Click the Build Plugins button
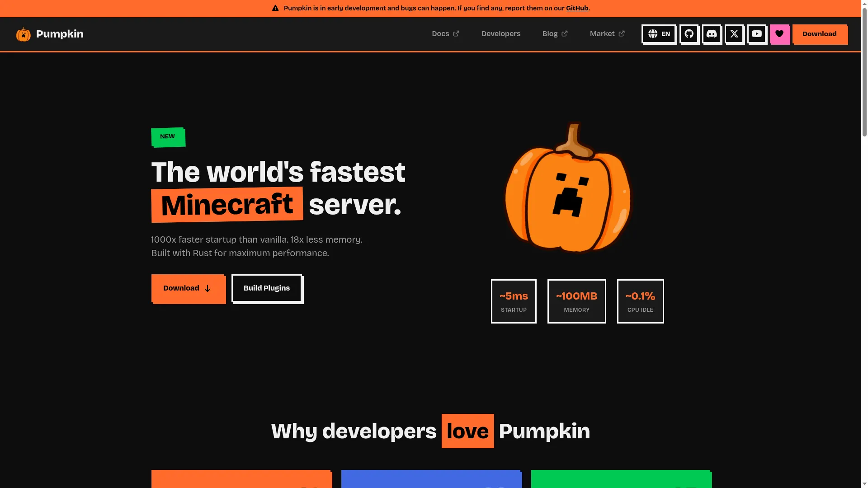 (x=267, y=288)
